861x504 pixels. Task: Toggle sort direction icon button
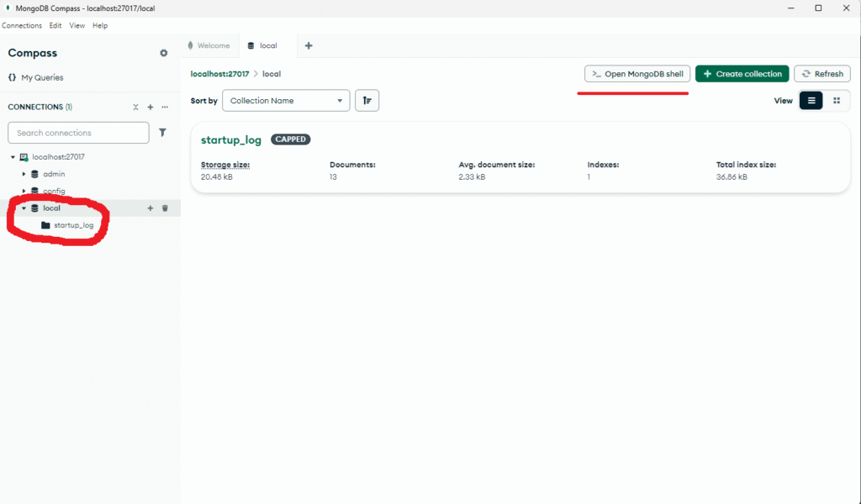(x=367, y=101)
